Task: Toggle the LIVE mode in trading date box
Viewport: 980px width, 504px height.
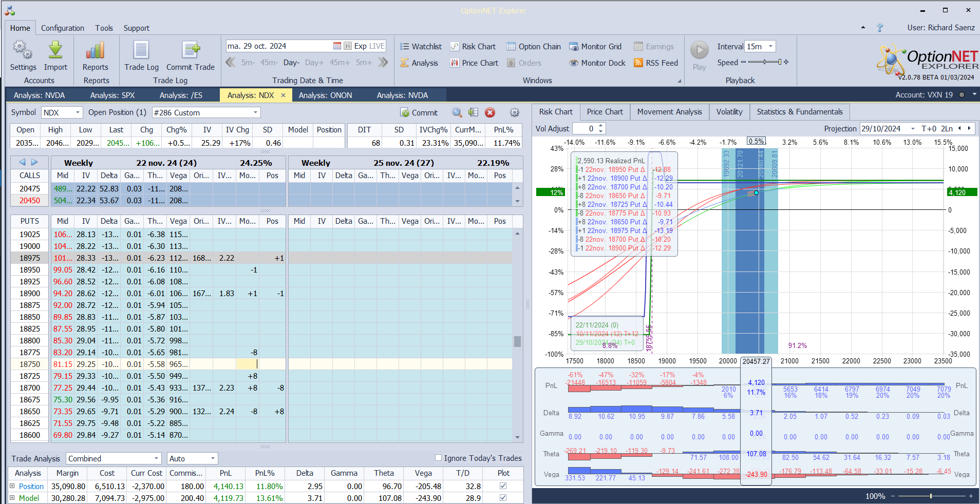Action: pos(376,46)
